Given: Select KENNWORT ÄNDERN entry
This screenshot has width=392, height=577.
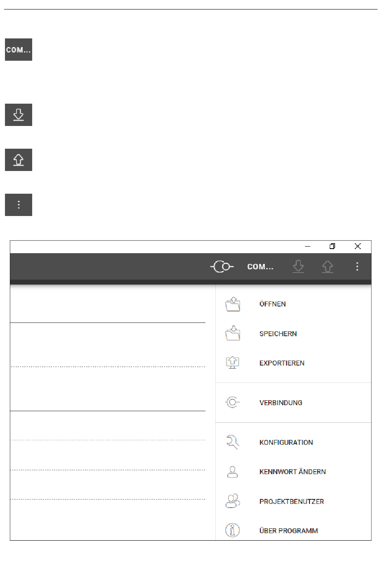Looking at the screenshot, I should pos(293,472).
